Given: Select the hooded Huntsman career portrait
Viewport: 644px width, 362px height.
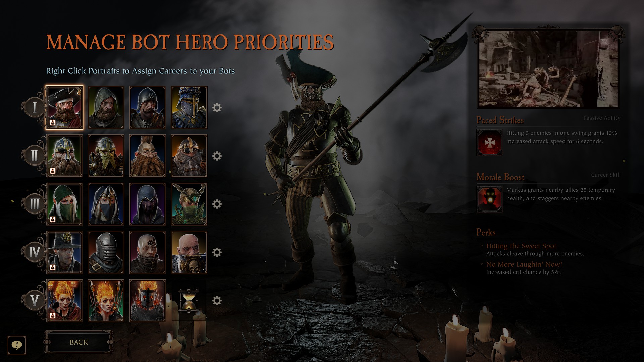Looking at the screenshot, I should [106, 108].
